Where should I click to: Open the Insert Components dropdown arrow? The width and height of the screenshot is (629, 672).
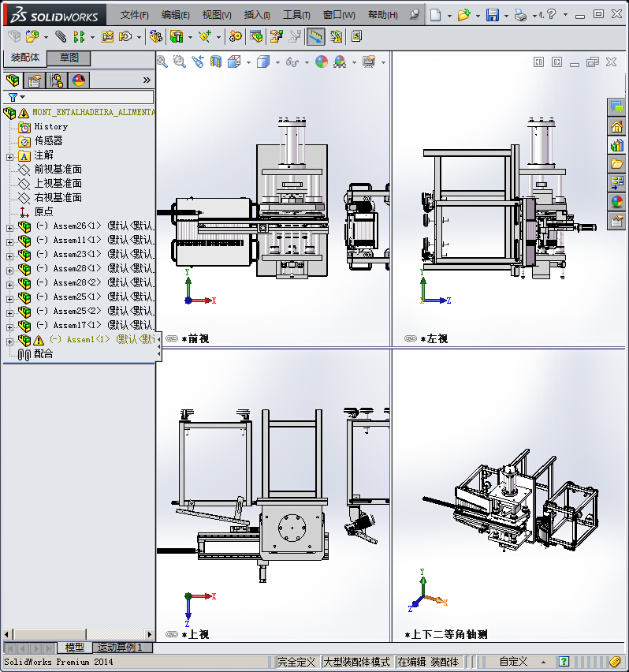[x=46, y=37]
